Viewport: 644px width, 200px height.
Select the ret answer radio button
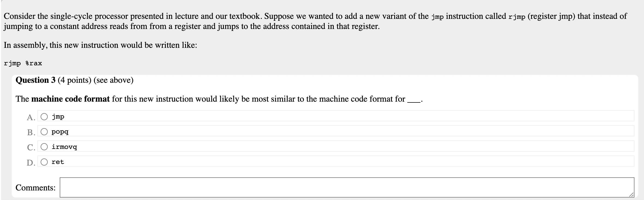[x=44, y=162]
